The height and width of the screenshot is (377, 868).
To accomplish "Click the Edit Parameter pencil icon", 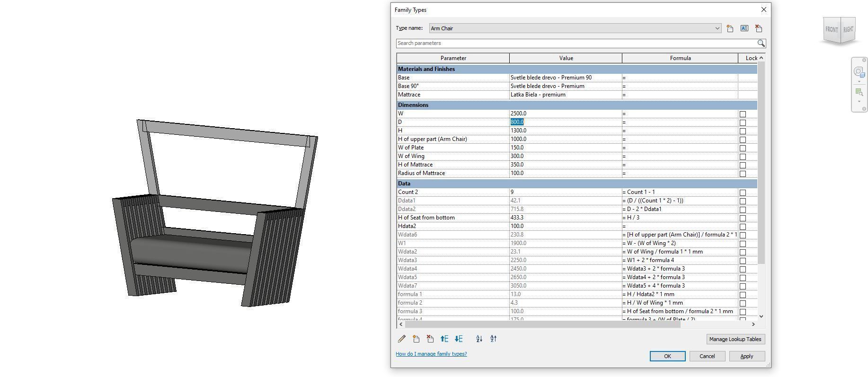I will point(402,339).
